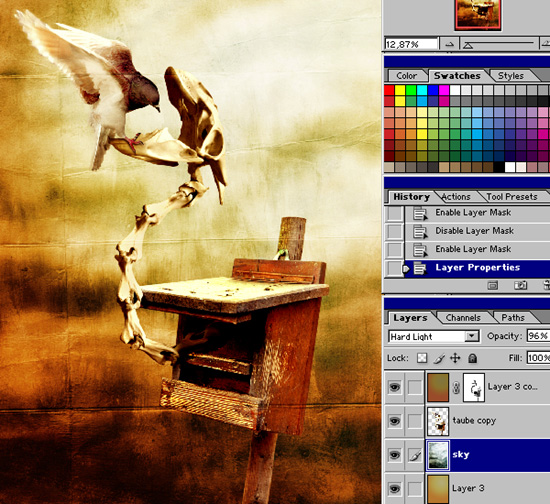Switch to the Channels tab
This screenshot has height=504, width=550.
463,318
